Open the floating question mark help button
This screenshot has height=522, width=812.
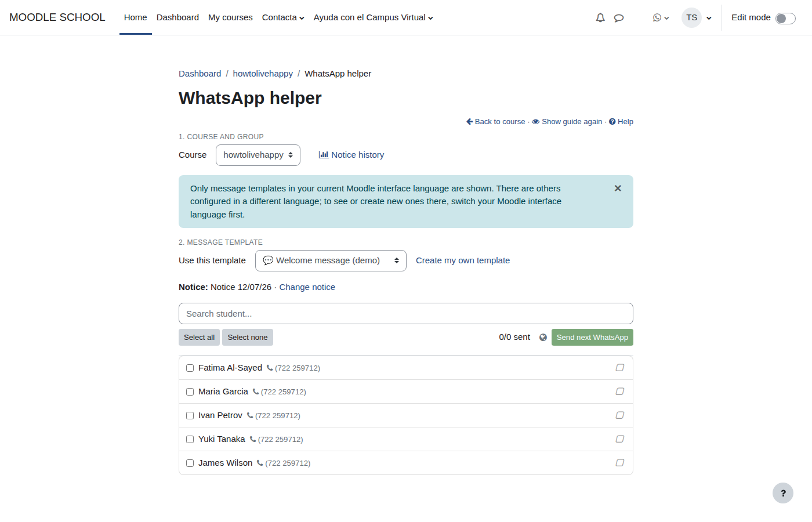point(783,493)
